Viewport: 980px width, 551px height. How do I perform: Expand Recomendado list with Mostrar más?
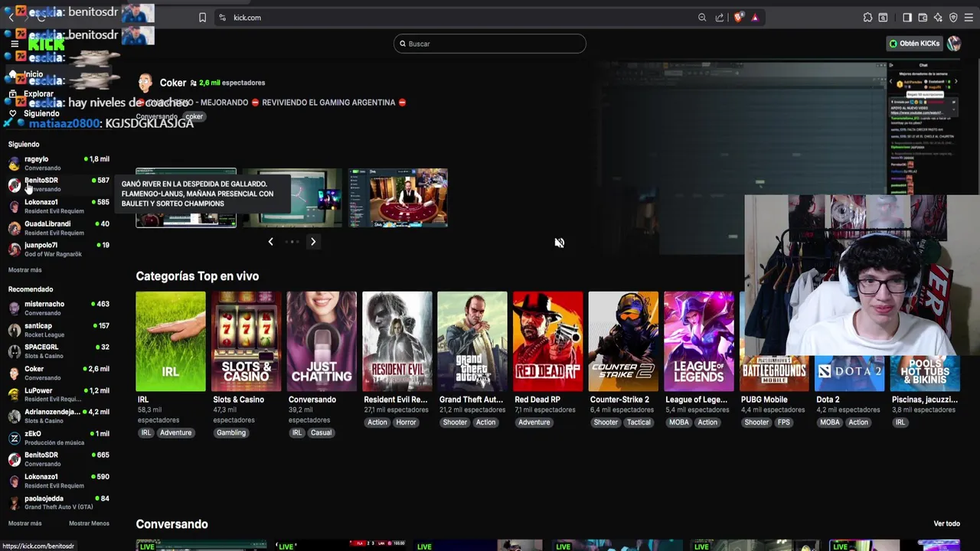click(25, 523)
